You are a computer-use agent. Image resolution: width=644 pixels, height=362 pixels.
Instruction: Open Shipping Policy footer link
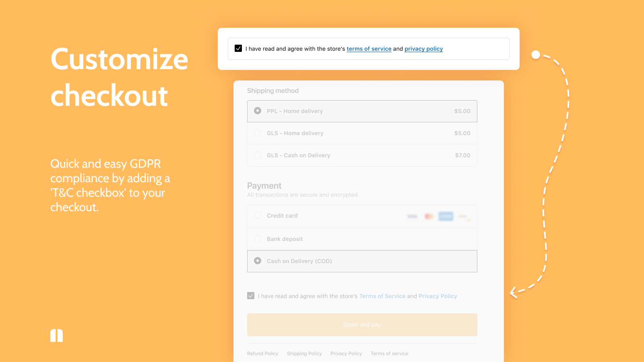coord(304,354)
